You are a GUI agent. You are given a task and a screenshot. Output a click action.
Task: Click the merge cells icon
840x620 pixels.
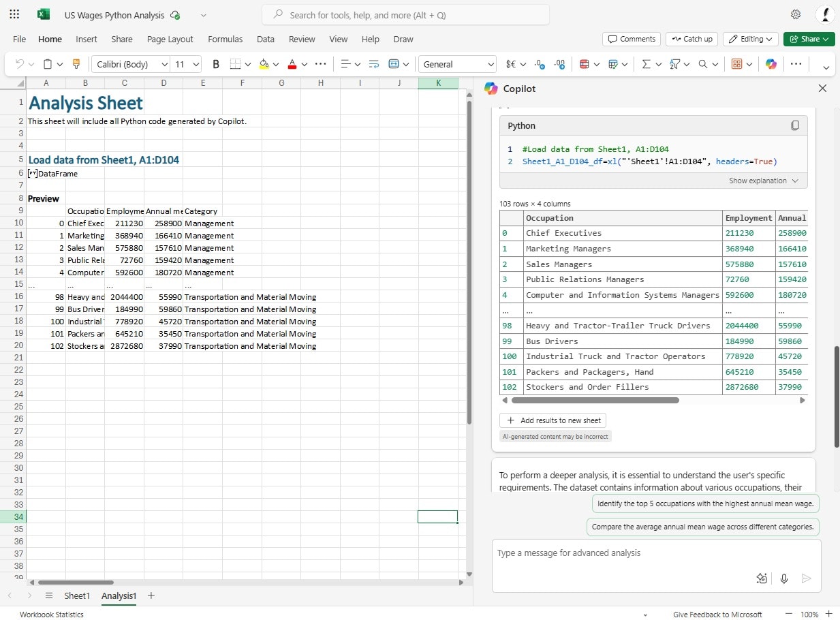[394, 64]
